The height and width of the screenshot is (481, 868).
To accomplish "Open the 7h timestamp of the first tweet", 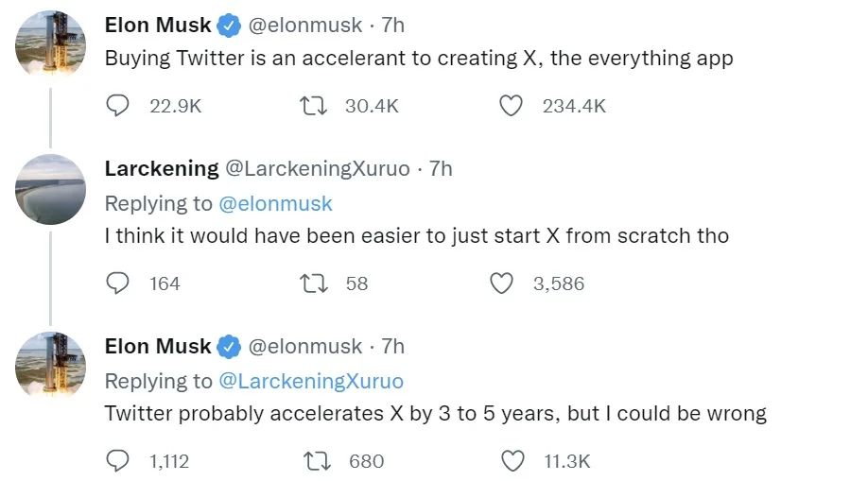I will coord(392,26).
